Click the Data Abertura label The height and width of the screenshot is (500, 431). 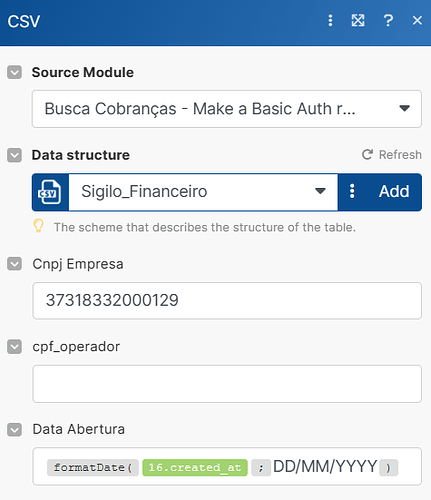click(79, 429)
